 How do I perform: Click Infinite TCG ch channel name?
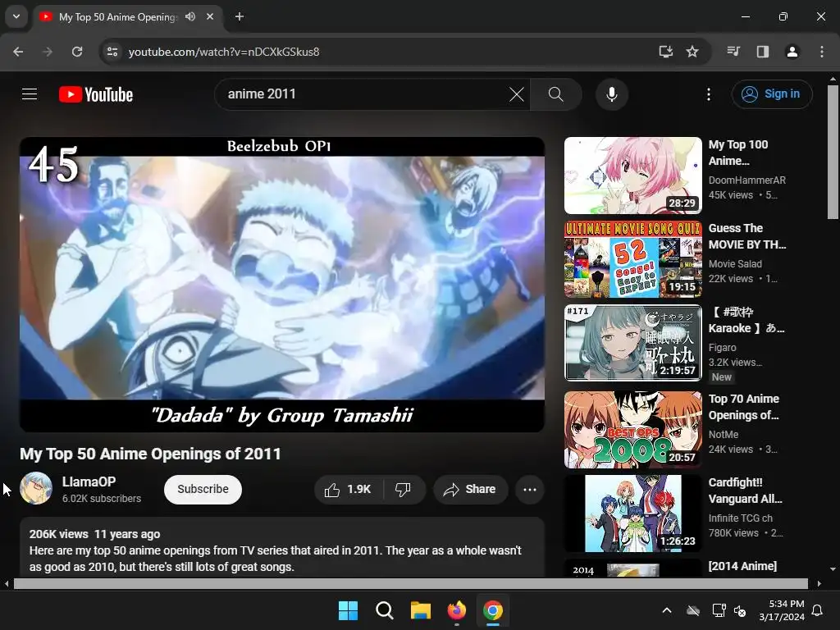[x=741, y=518]
